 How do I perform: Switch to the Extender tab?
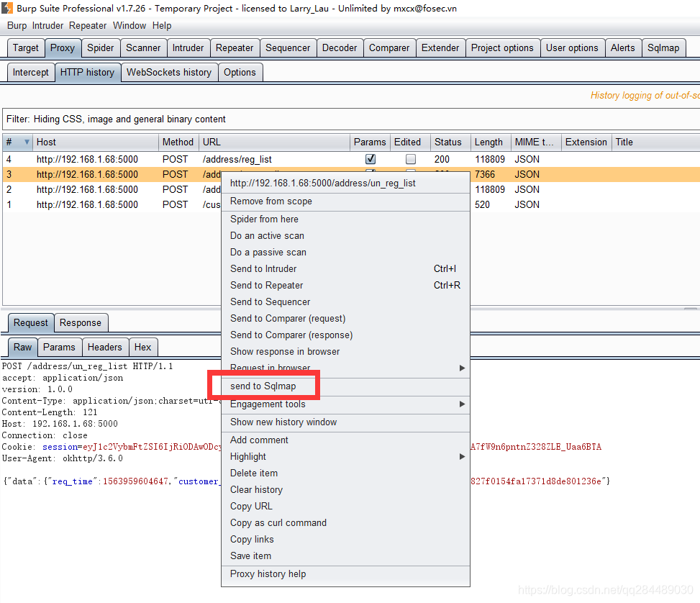[440, 47]
